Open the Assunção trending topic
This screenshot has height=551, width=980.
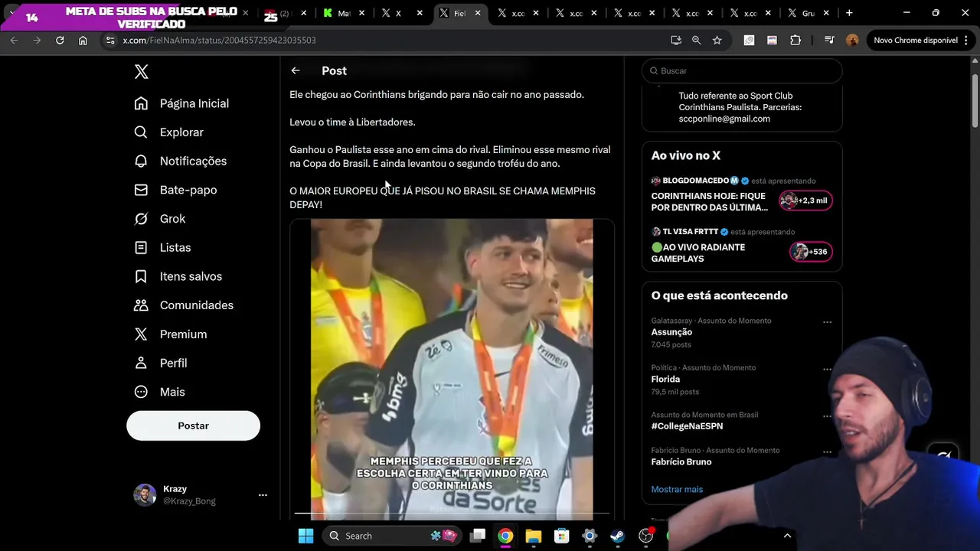(671, 332)
